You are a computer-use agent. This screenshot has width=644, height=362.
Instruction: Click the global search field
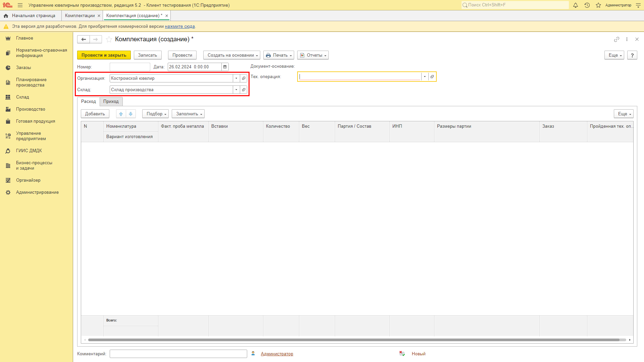click(x=515, y=5)
